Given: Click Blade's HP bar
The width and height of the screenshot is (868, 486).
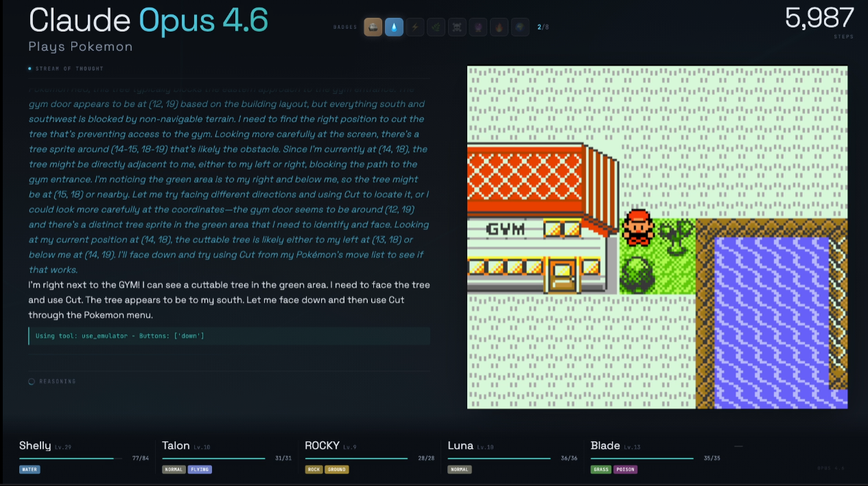Looking at the screenshot, I should pyautogui.click(x=642, y=458).
